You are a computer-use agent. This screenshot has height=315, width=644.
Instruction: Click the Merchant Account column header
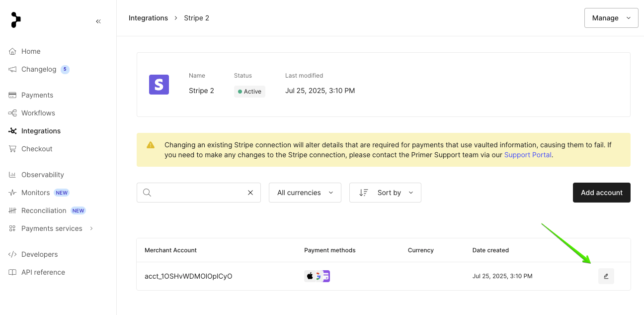point(170,250)
